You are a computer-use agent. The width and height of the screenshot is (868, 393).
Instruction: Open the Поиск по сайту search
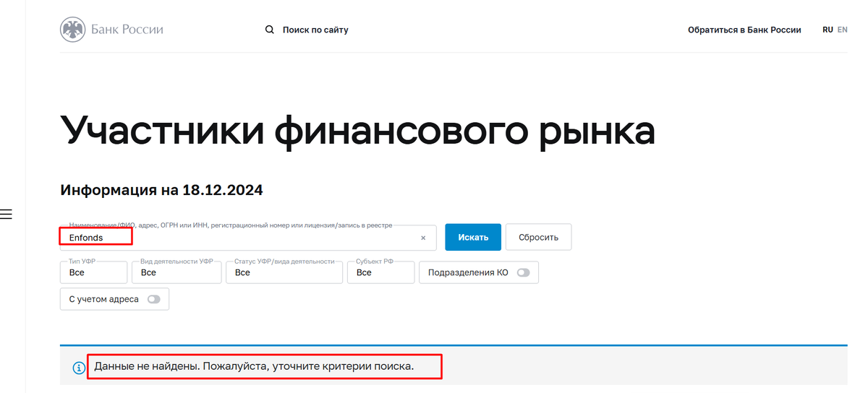tap(315, 30)
